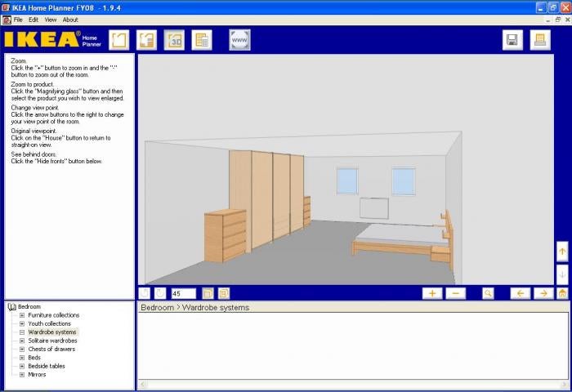Image resolution: width=572 pixels, height=392 pixels.
Task: Click the icon right of Hide fronts
Action: [224, 293]
